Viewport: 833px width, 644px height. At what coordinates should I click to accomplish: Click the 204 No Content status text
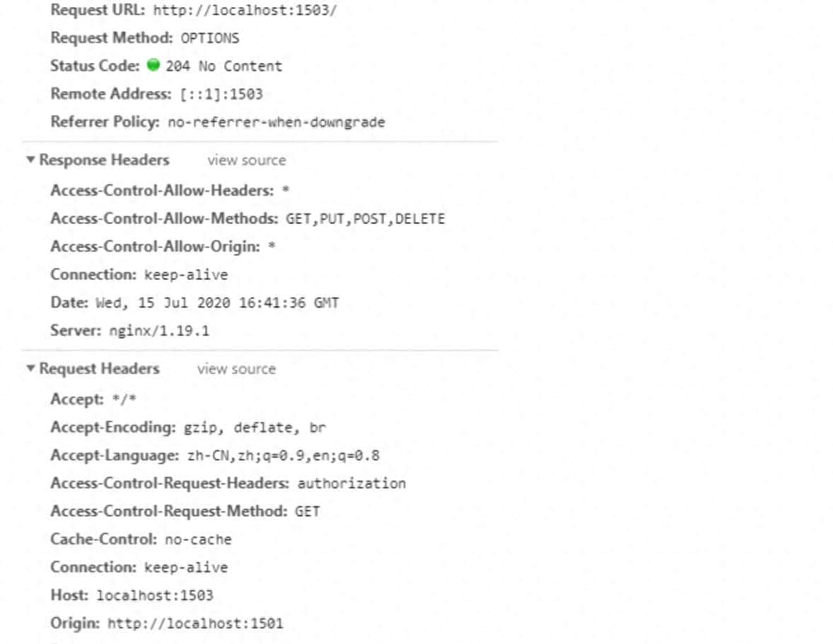223,66
